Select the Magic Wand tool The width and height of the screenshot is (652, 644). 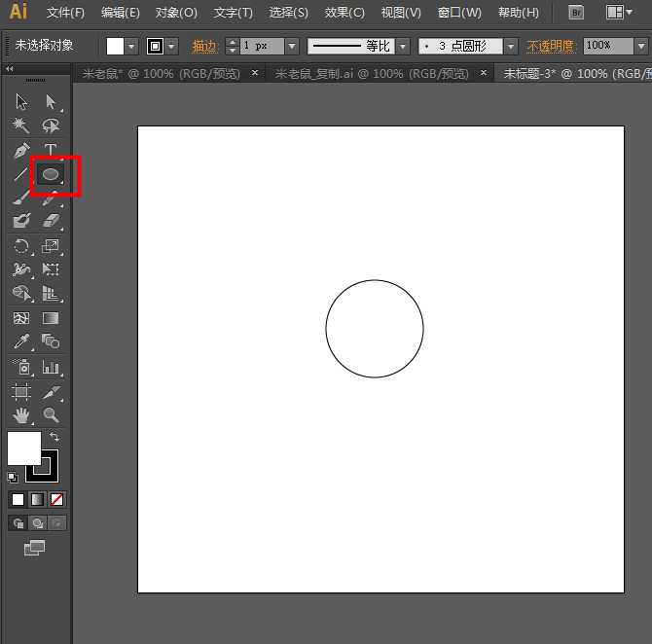20,125
